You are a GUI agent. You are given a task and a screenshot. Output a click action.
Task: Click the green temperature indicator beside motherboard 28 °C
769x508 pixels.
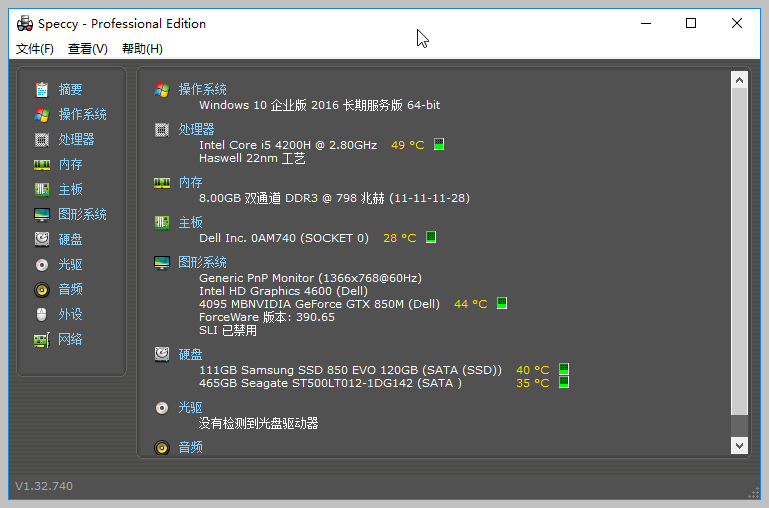[431, 237]
